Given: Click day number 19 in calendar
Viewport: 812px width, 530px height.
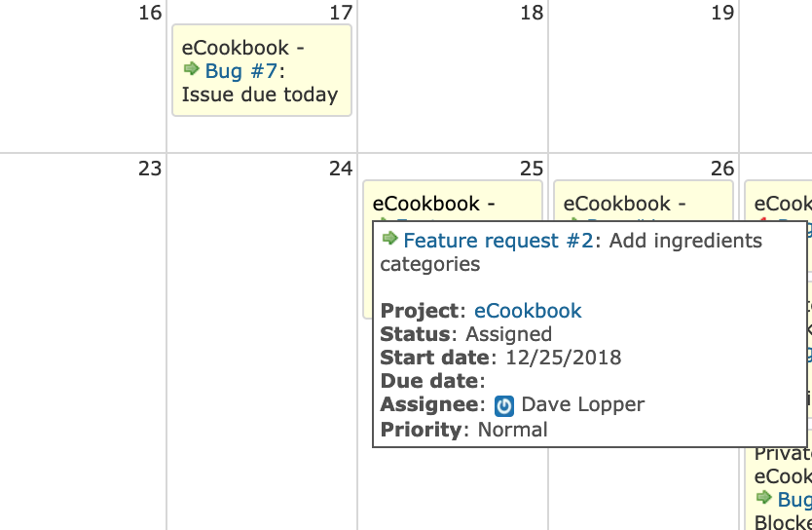Looking at the screenshot, I should pos(722,13).
